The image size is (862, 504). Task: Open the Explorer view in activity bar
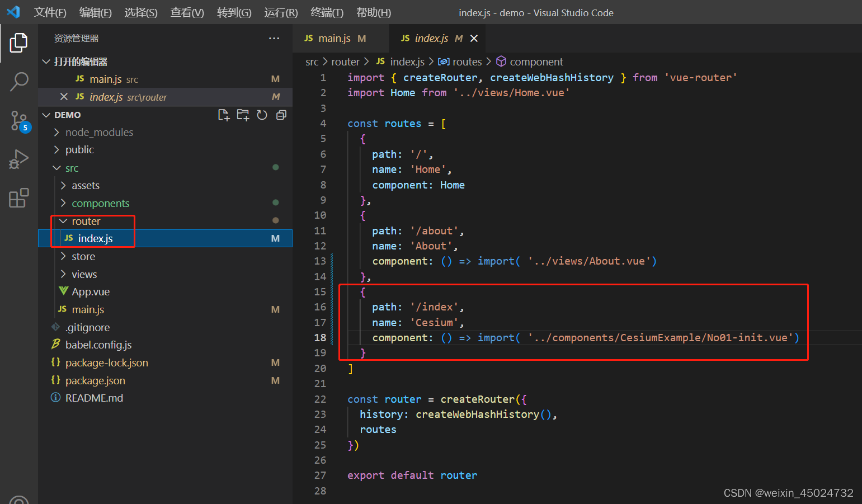click(18, 43)
